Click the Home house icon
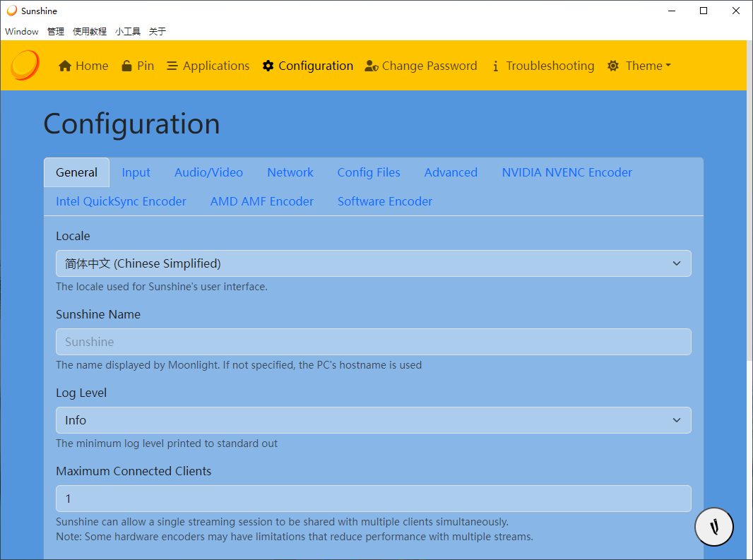 [65, 66]
